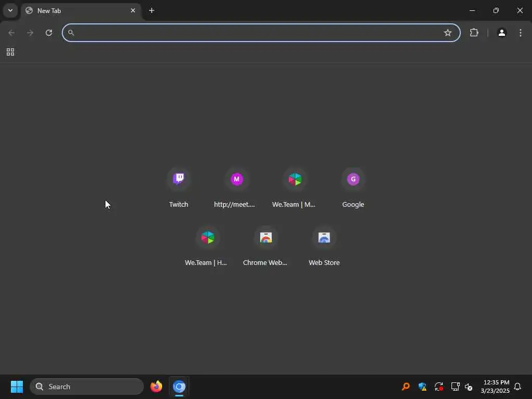Open the Twitch shortcut

tap(179, 188)
